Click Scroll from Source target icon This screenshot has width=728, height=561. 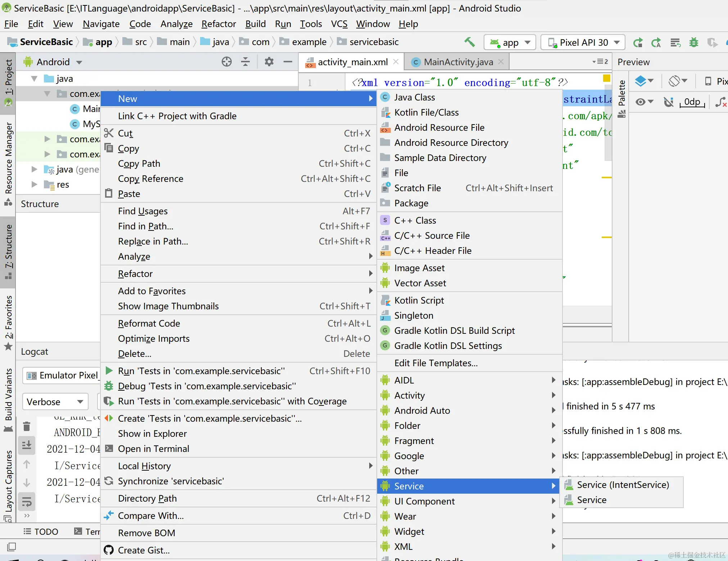tap(226, 62)
